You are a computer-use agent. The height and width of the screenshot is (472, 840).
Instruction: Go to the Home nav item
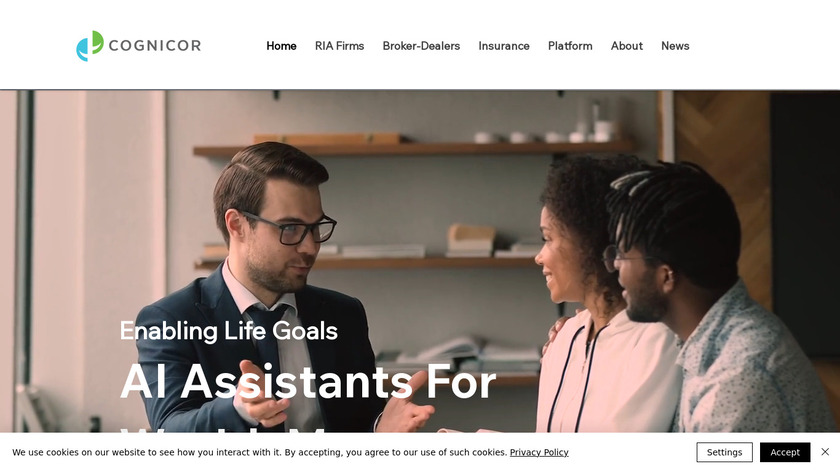coord(281,46)
